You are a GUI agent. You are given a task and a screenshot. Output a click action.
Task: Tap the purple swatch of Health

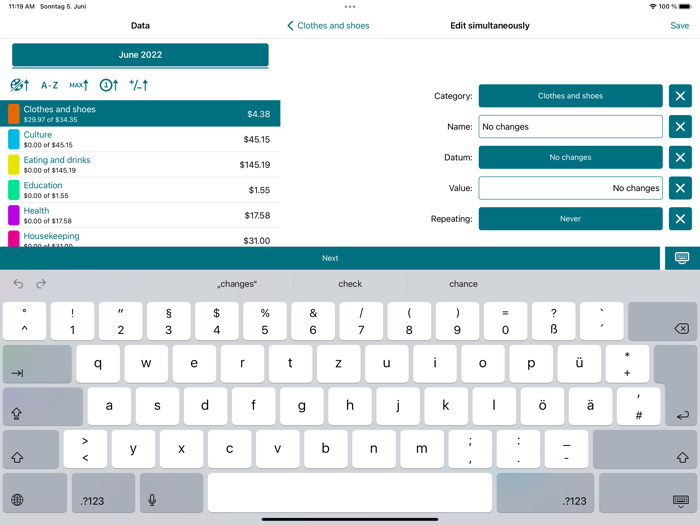tap(14, 215)
